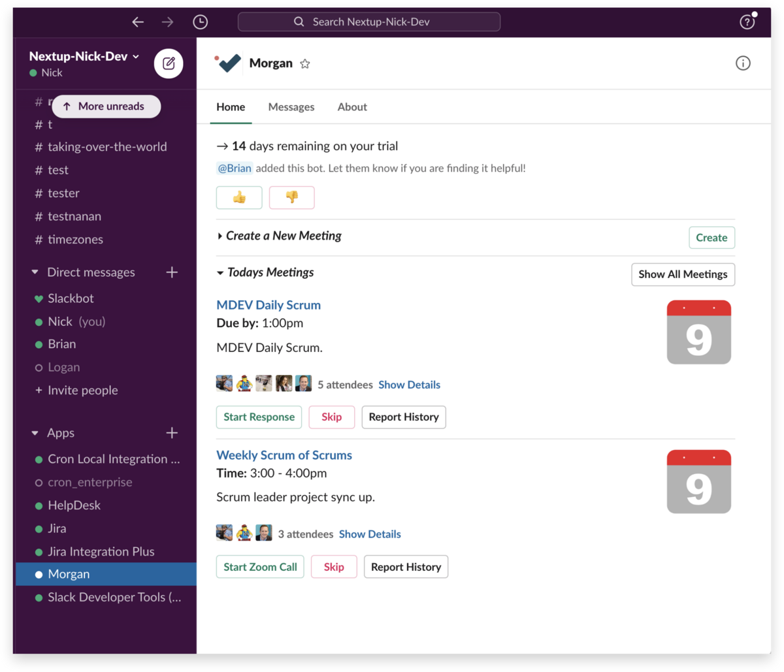Go forward with the right arrow
Viewport: 784px width, 672px height.
pyautogui.click(x=168, y=22)
